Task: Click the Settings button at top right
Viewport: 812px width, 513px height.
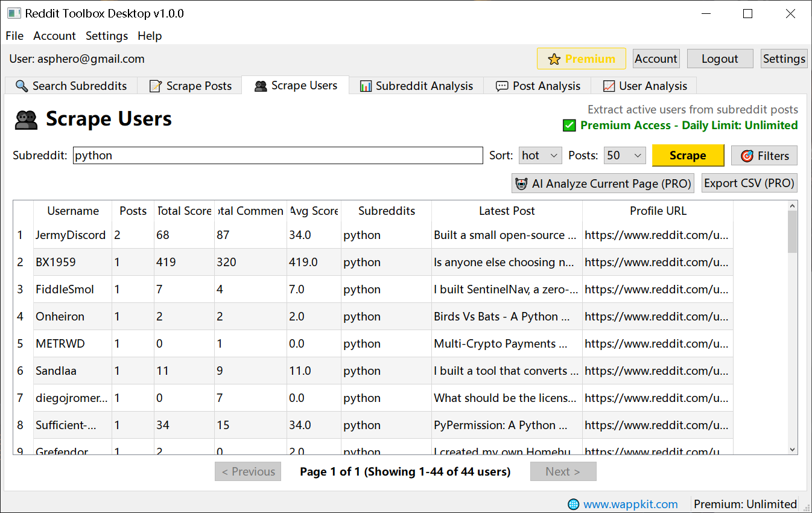Action: pyautogui.click(x=784, y=59)
